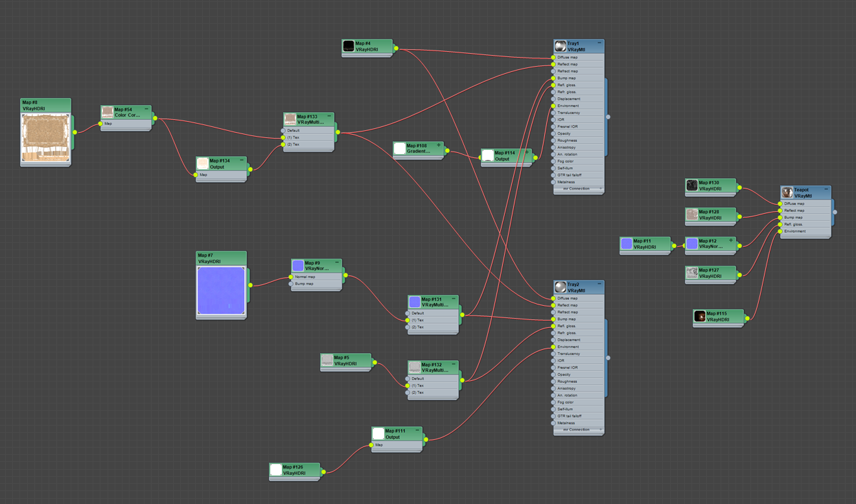Click the Refract map socket on Tray1
The height and width of the screenshot is (504, 856).
click(553, 71)
